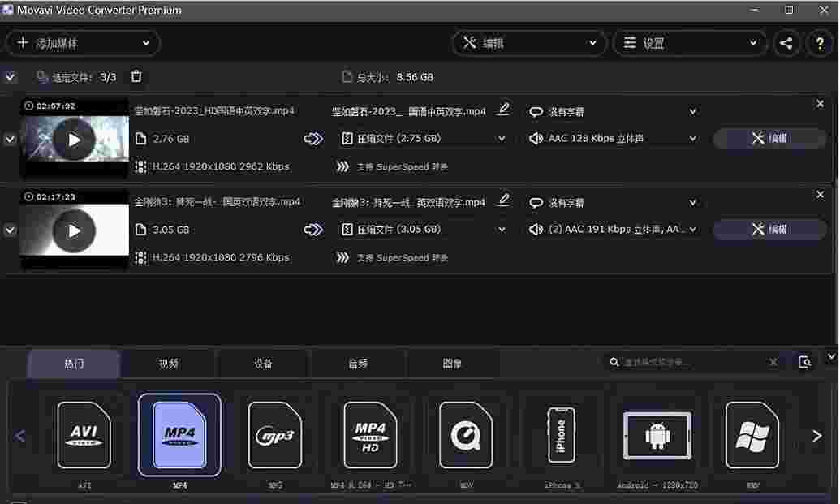Switch to the Devices tab
840x504 pixels.
(x=263, y=364)
